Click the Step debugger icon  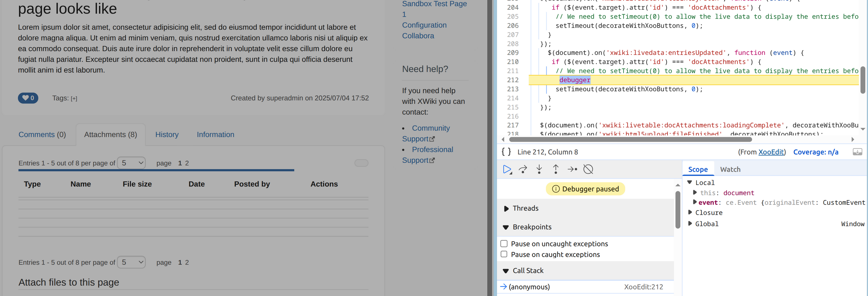click(x=572, y=169)
